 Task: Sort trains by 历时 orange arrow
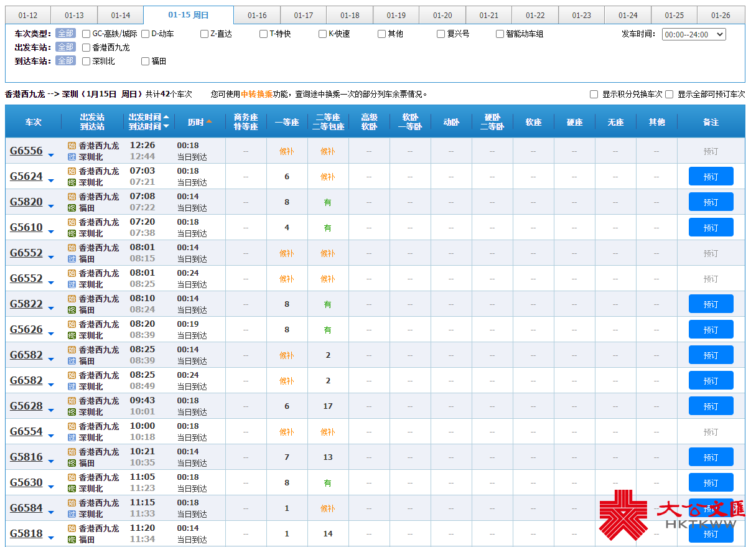(x=209, y=122)
